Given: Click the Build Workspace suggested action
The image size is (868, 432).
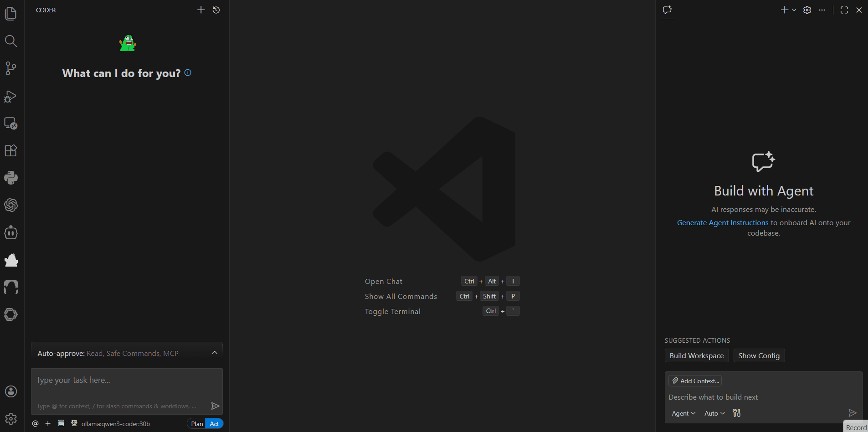Looking at the screenshot, I should coord(696,355).
